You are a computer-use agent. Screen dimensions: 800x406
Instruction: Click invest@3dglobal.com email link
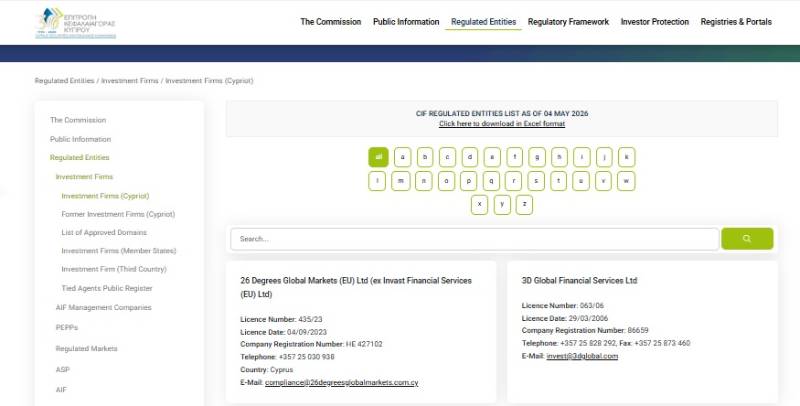tap(582, 356)
